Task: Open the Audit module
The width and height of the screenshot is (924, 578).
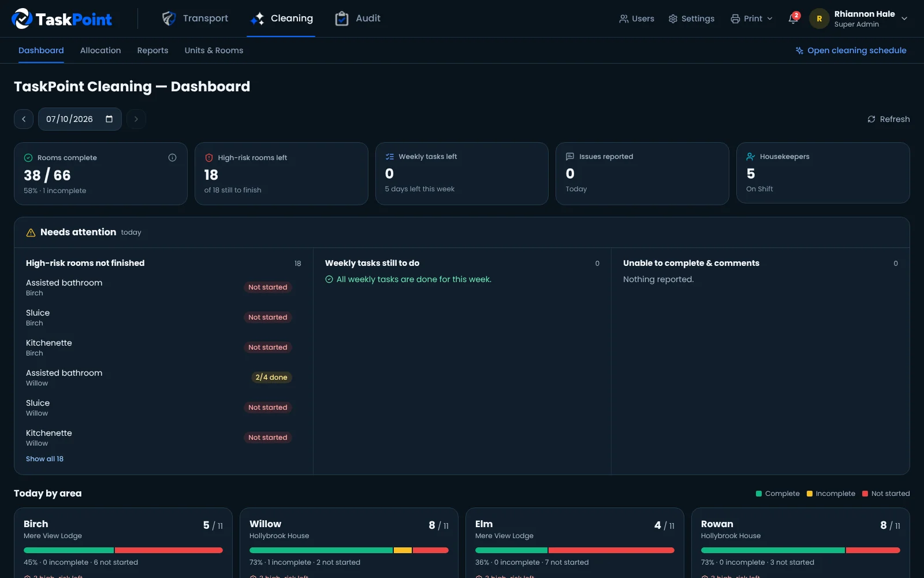Action: tap(357, 18)
